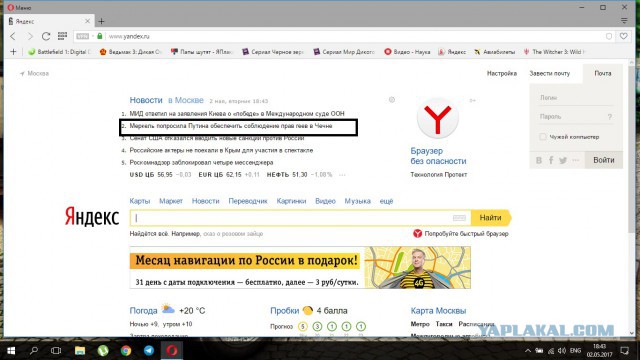Open Авиабилеты bookmark
640x360 pixels.
pyautogui.click(x=494, y=52)
